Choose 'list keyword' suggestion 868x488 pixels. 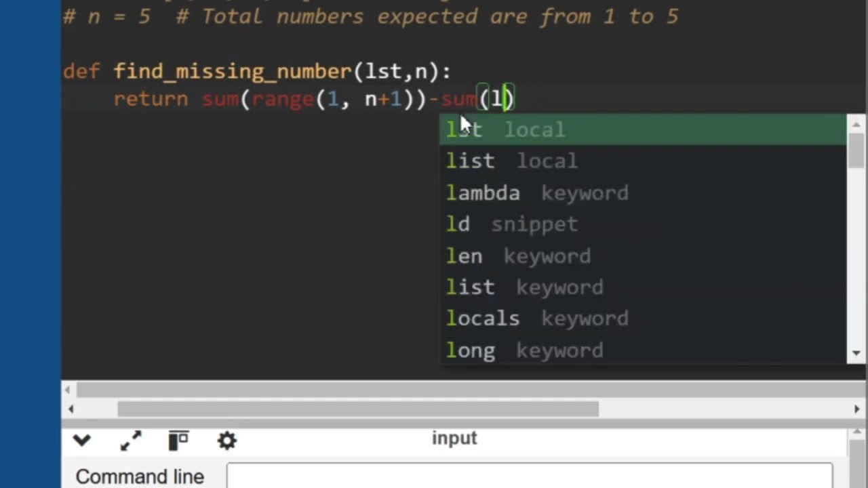[644, 287]
